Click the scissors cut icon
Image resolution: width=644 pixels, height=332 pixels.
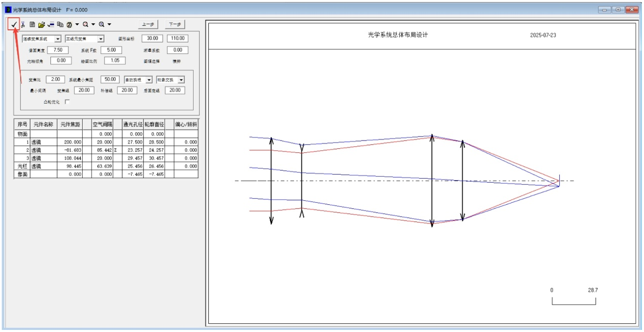pyautogui.click(x=23, y=24)
